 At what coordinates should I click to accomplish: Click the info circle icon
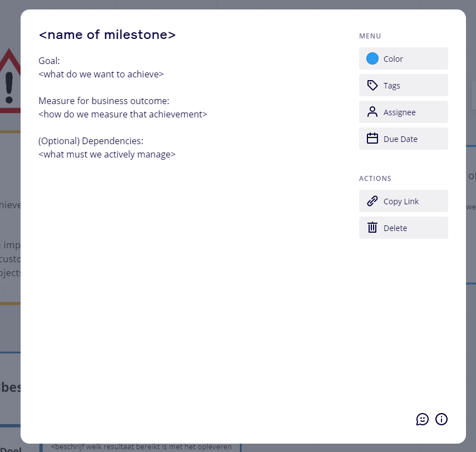click(x=441, y=419)
